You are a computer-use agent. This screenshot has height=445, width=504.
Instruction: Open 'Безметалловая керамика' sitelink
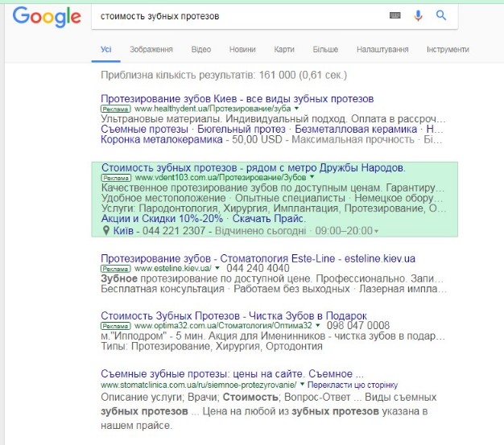tap(356, 130)
